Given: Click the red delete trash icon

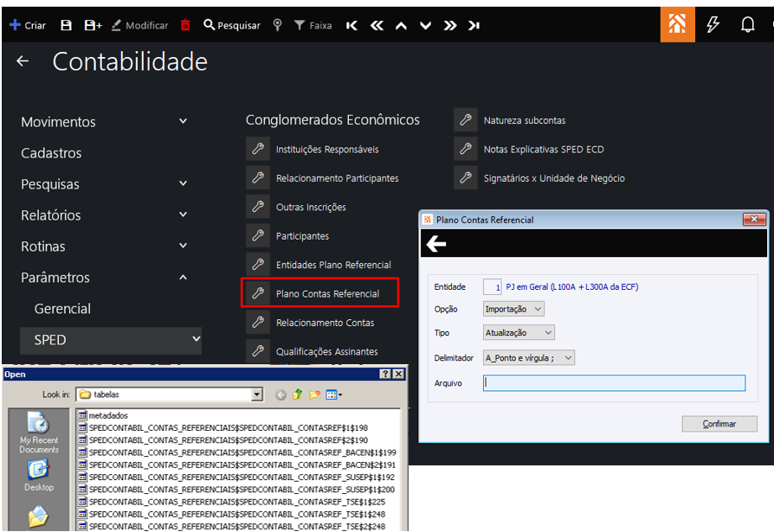Looking at the screenshot, I should click(185, 24).
